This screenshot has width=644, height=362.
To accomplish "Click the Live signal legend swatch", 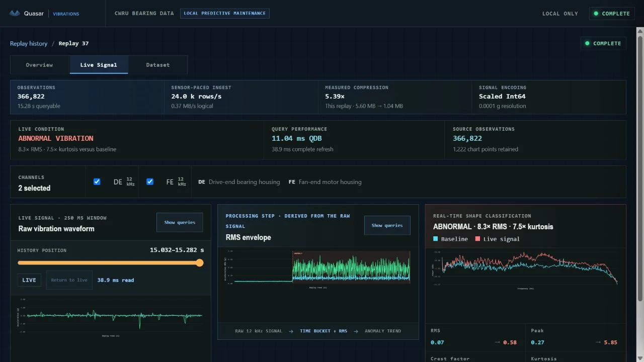I will [477, 239].
